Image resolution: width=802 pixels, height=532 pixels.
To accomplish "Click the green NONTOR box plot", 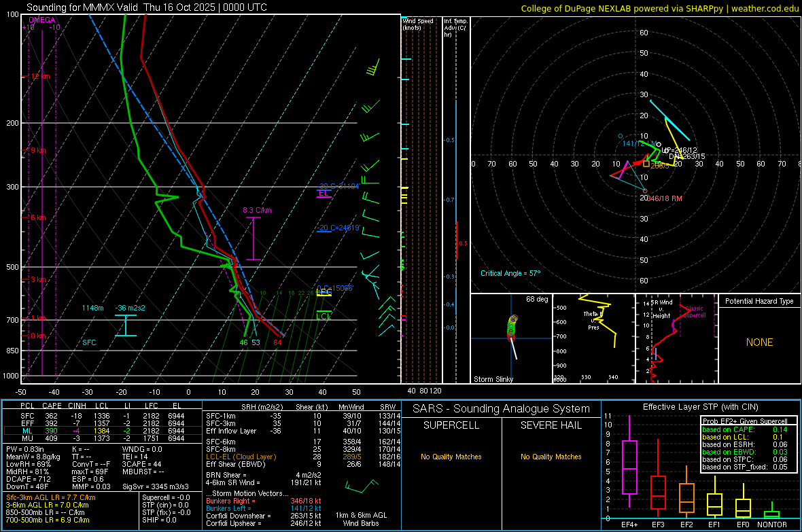I will point(771,514).
